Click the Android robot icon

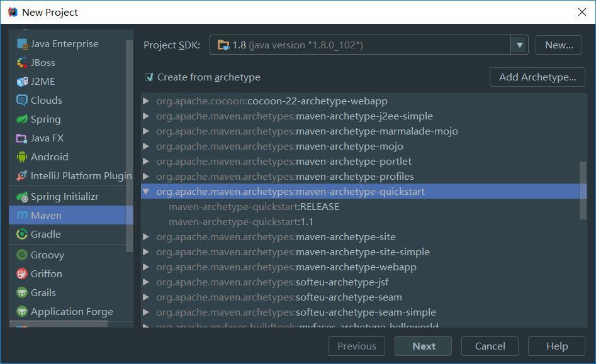click(22, 157)
